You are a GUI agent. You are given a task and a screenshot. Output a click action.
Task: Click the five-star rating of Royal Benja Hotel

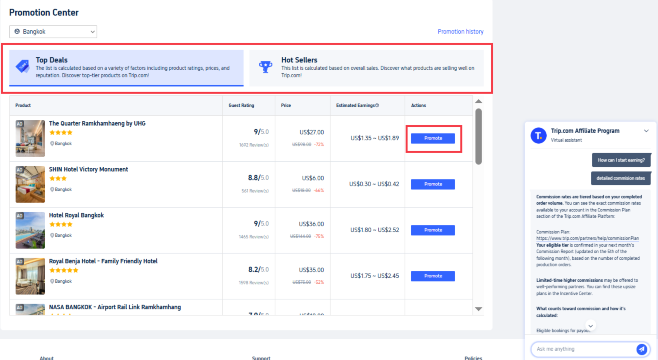pyautogui.click(x=64, y=270)
